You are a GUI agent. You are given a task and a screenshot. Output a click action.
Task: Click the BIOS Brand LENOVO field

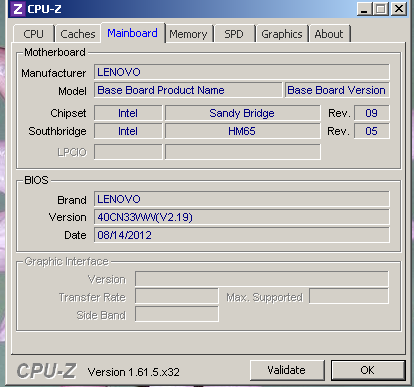point(242,199)
